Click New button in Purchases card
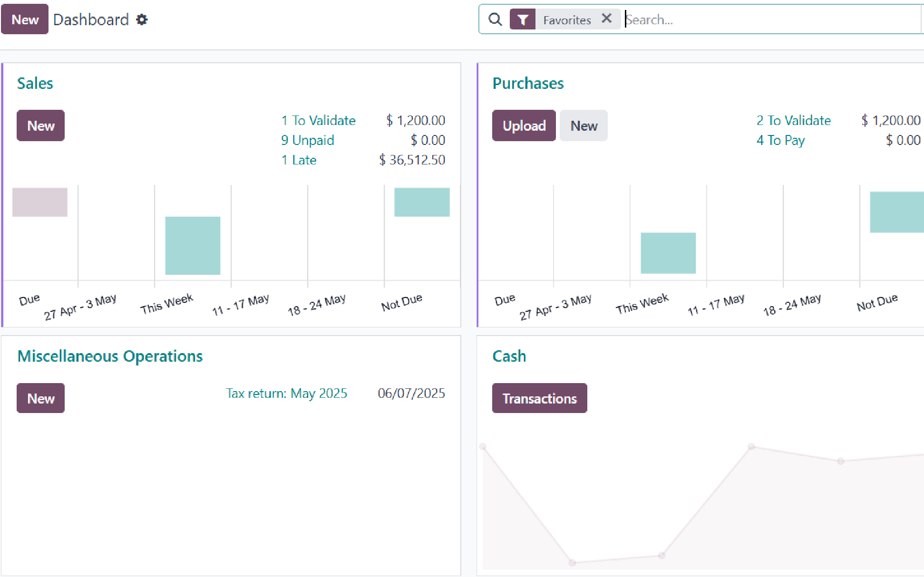Screen dimensions: 924x577 [x=584, y=125]
